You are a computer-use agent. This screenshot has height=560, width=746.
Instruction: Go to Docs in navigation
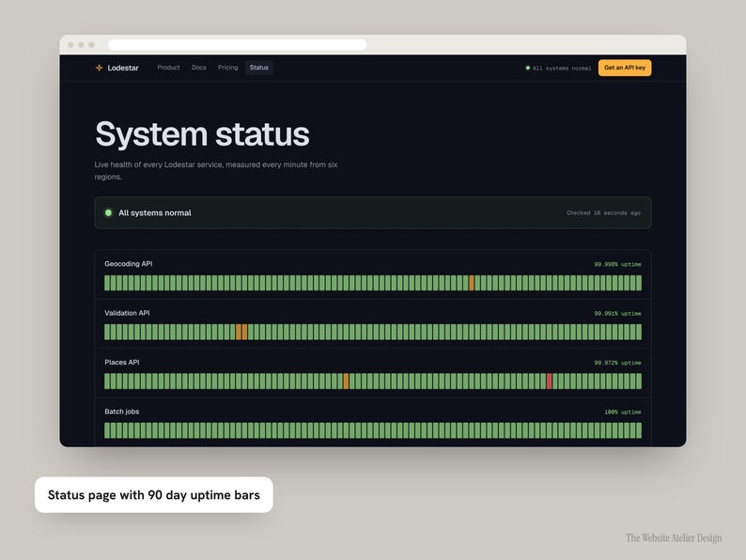(199, 68)
